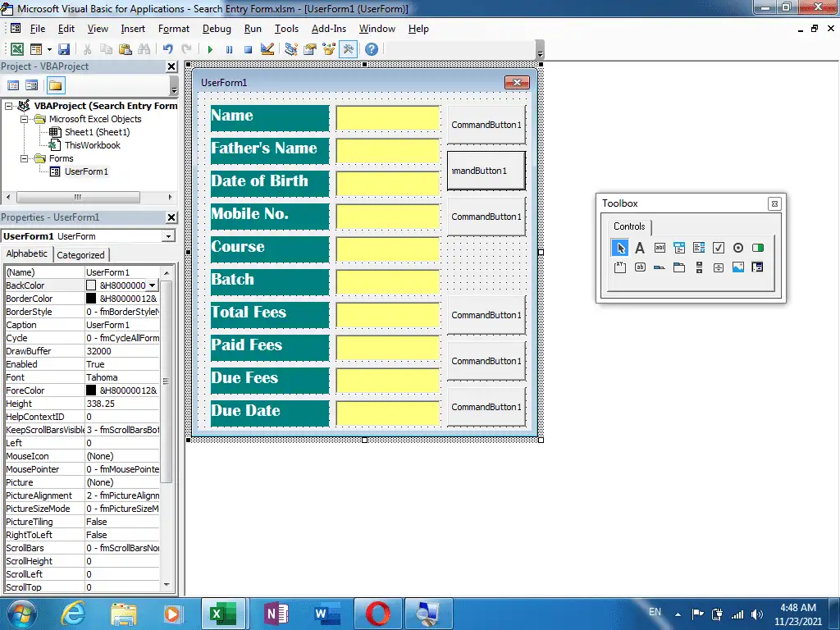
Task: Collapse the Microsoft Excel Objects folder
Action: coord(24,119)
